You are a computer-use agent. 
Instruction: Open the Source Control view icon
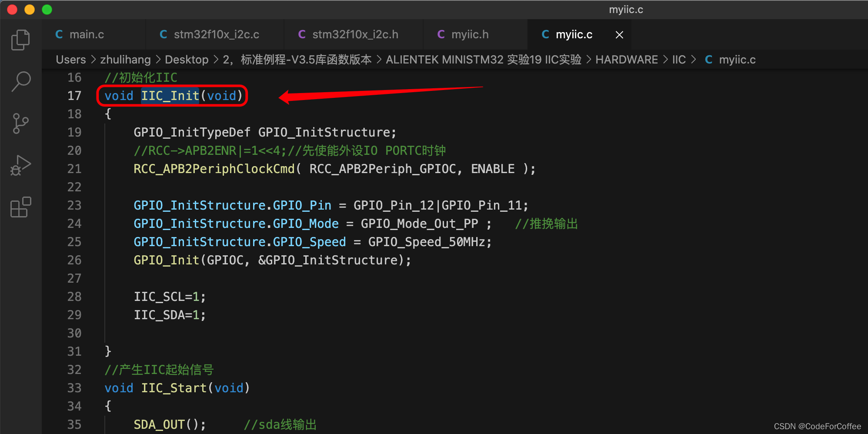click(x=20, y=124)
